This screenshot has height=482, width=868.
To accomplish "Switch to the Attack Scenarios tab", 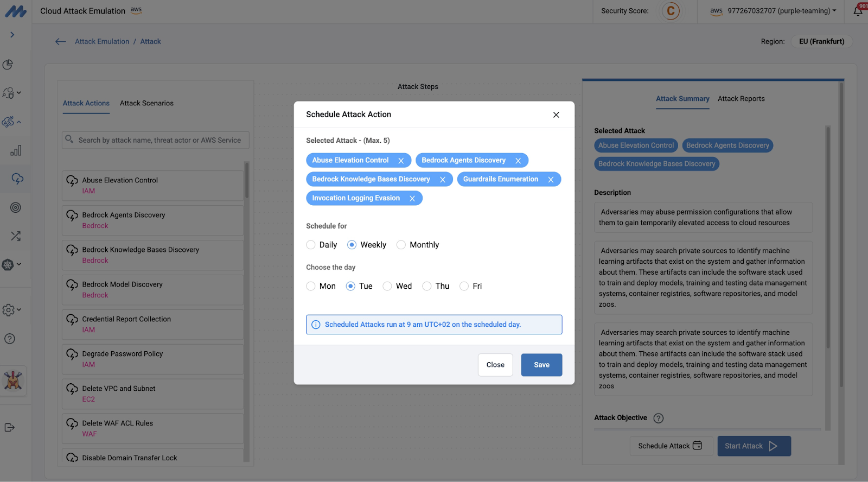I will [146, 103].
